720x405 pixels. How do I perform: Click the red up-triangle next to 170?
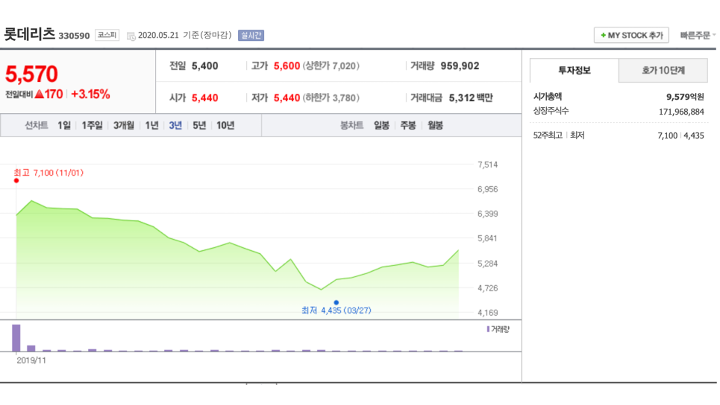pyautogui.click(x=39, y=94)
